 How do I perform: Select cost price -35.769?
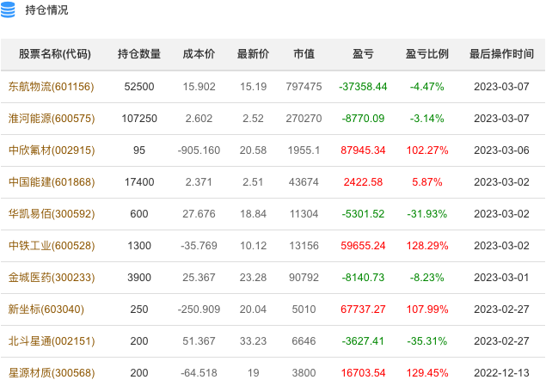(199, 246)
